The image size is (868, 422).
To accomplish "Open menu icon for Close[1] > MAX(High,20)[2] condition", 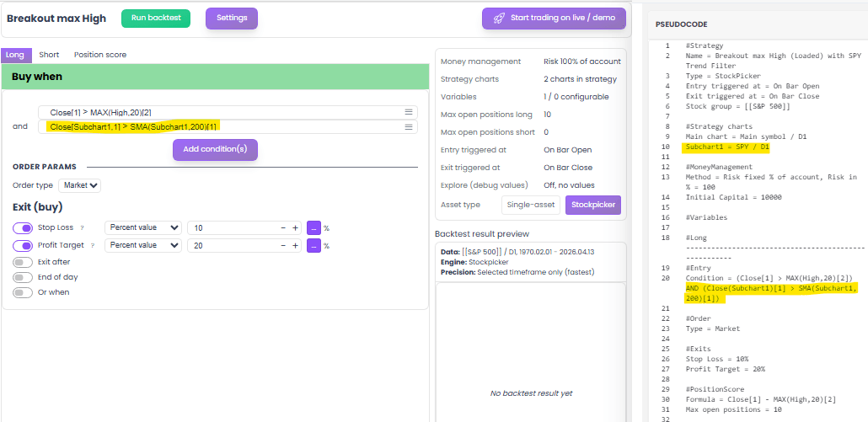I will (409, 112).
